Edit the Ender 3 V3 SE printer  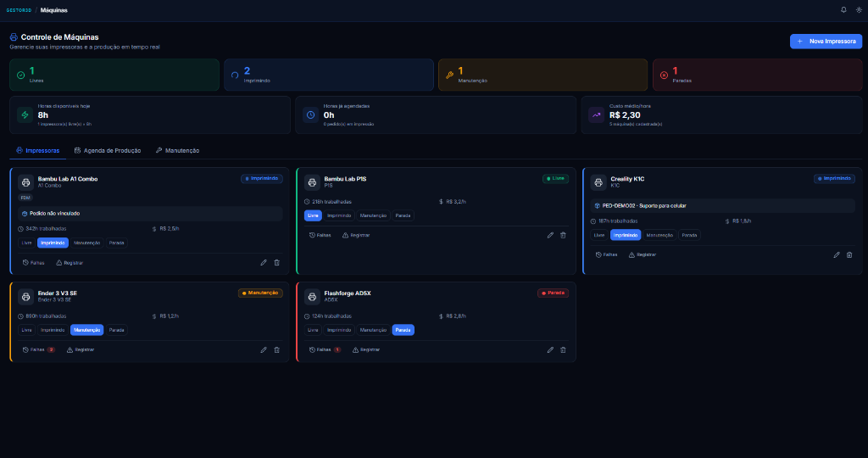264,350
